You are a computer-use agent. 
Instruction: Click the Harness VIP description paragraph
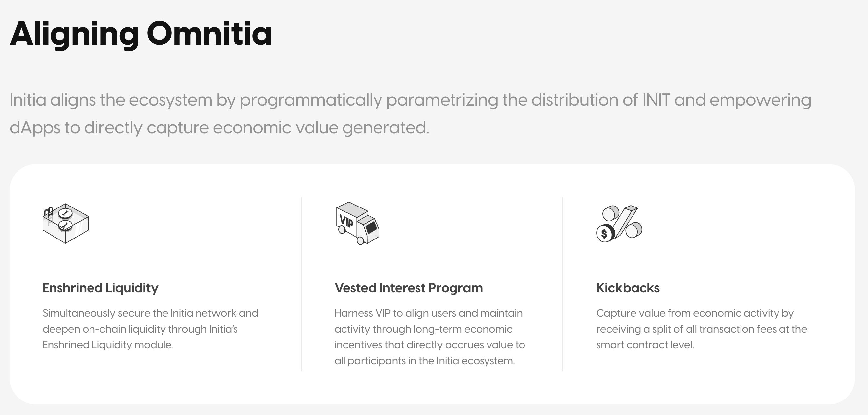tap(429, 336)
